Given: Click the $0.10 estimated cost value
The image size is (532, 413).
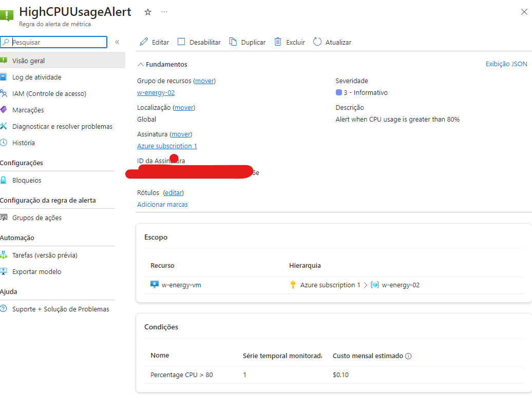Looking at the screenshot, I should pos(340,375).
